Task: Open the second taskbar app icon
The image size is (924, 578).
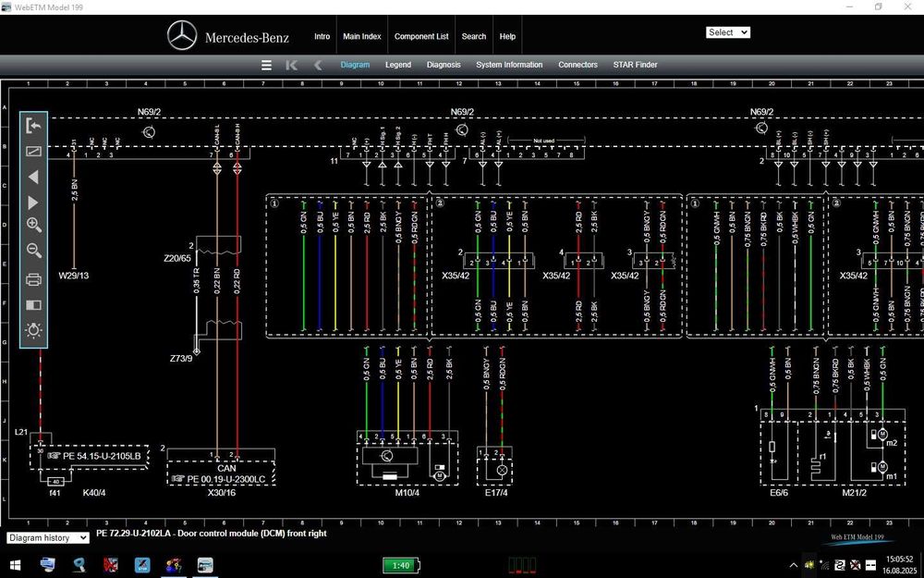Action: pos(79,565)
